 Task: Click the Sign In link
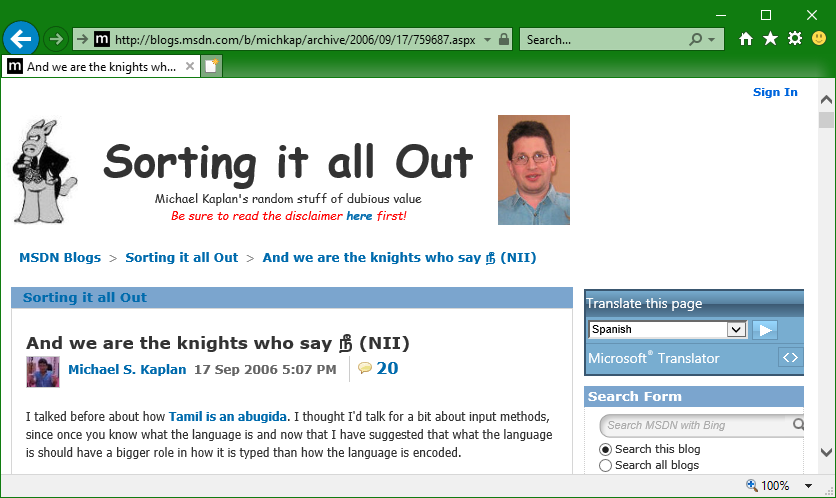[x=775, y=92]
